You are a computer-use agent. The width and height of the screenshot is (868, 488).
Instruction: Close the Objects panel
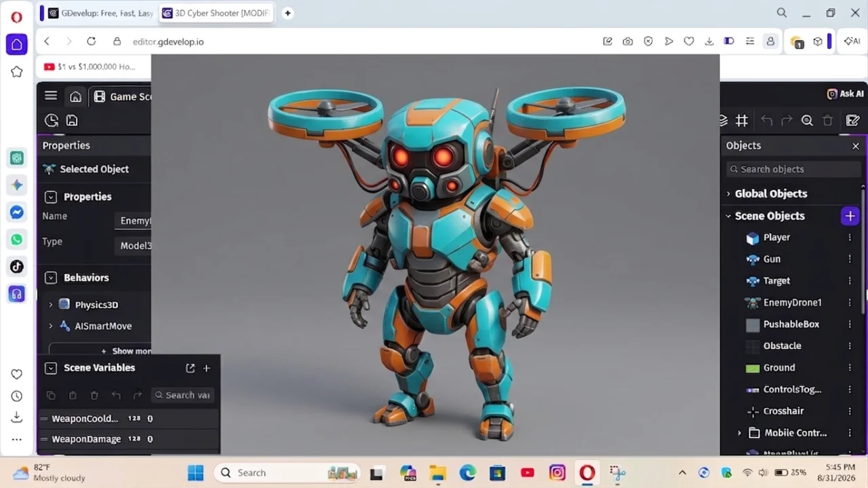(855, 146)
